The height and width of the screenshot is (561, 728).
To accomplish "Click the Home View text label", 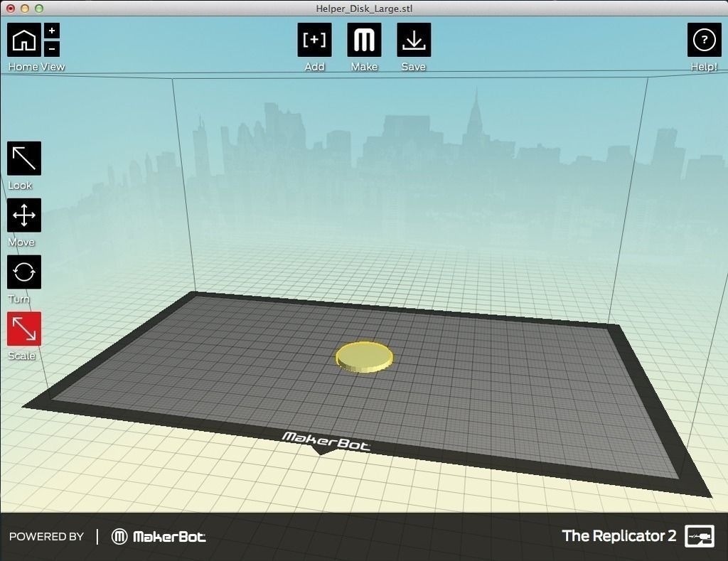I will pyautogui.click(x=36, y=67).
